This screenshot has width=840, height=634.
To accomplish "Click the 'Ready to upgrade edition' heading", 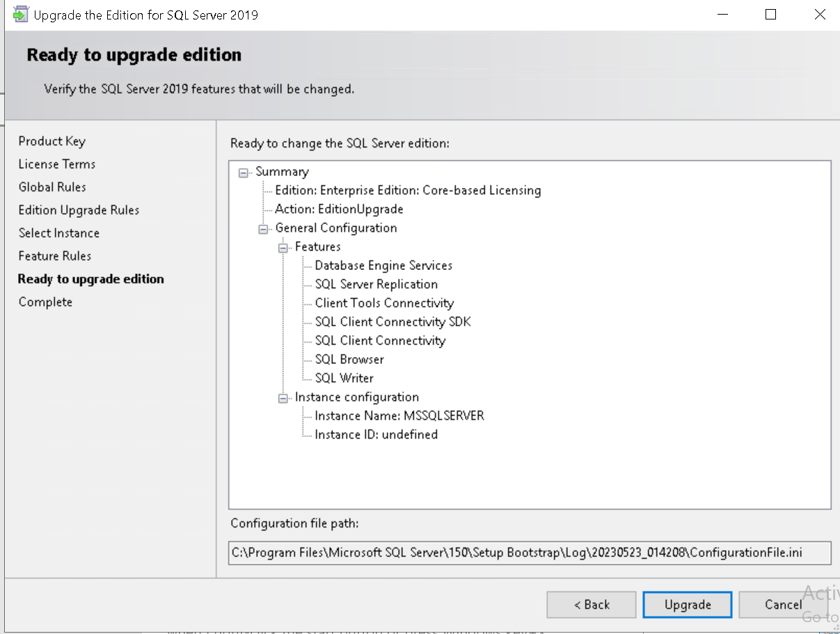I will (134, 55).
